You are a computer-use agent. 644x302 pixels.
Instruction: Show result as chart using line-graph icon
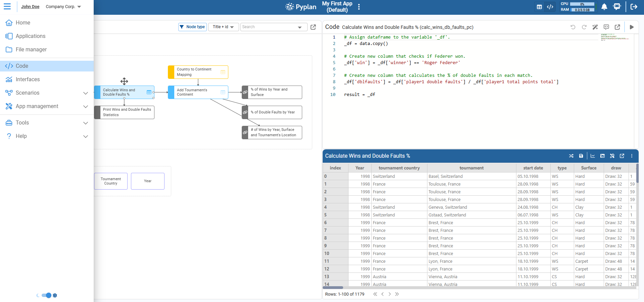[x=593, y=156]
